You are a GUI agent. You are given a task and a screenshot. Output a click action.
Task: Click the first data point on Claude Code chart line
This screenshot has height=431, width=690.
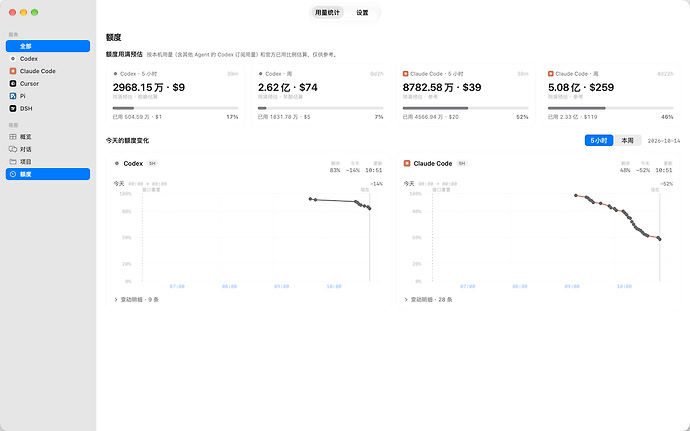coord(576,195)
